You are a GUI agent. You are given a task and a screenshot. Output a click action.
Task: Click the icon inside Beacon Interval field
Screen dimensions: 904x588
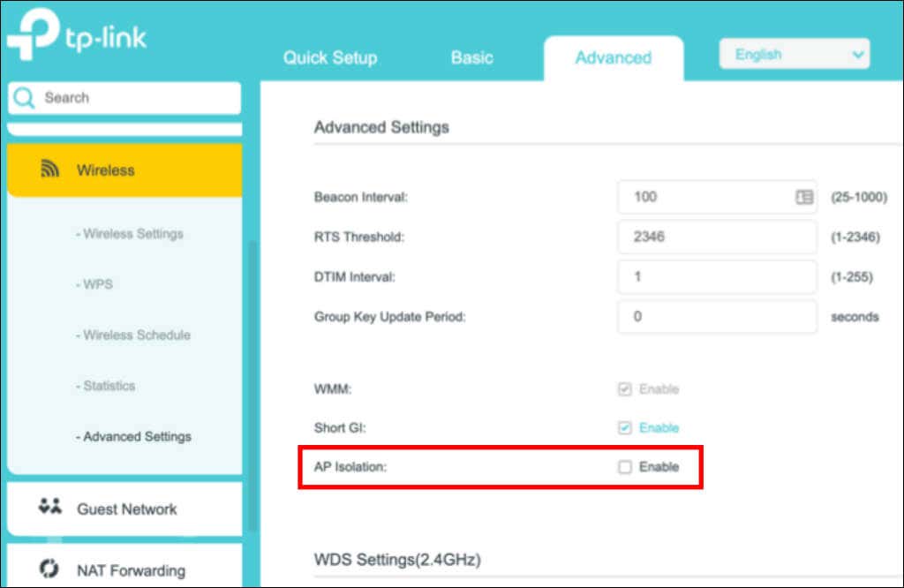(803, 197)
